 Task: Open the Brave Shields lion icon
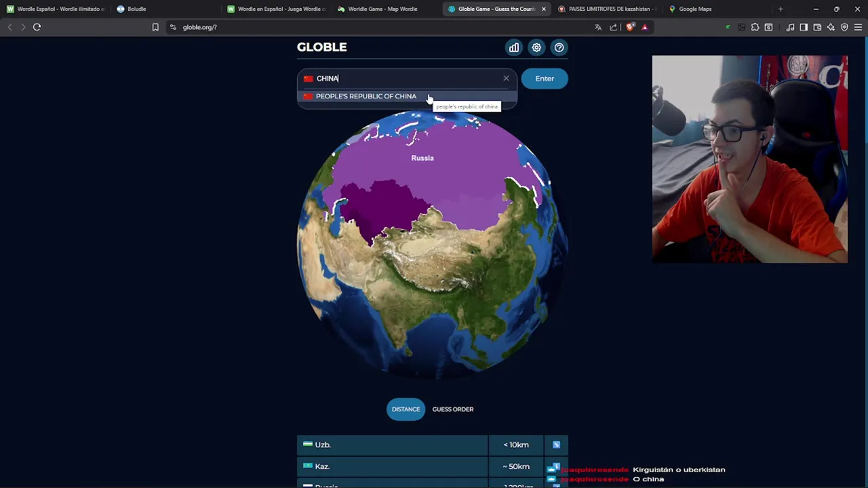[x=630, y=27]
